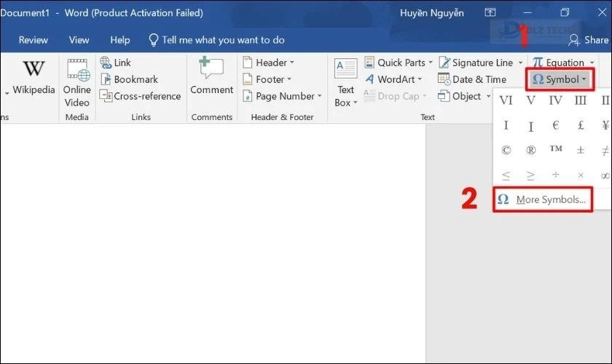Image resolution: width=612 pixels, height=364 pixels.
Task: Add a Bookmark
Action: (x=129, y=79)
